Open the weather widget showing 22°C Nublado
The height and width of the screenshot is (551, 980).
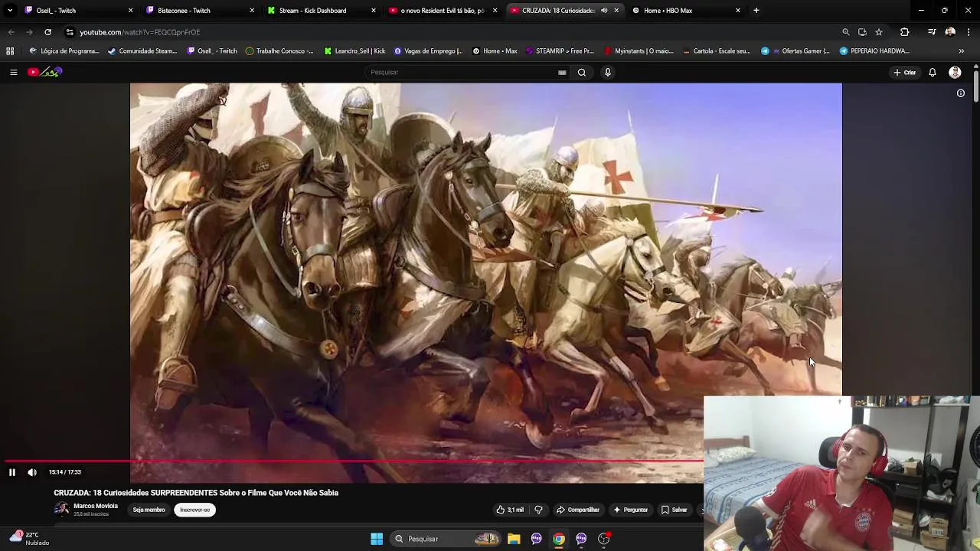pyautogui.click(x=29, y=539)
